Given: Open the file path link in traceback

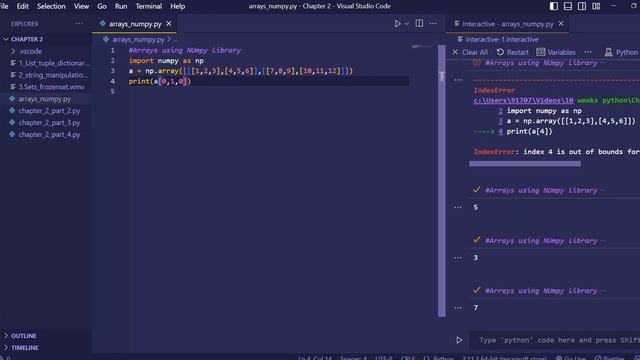Looking at the screenshot, I should tap(523, 100).
